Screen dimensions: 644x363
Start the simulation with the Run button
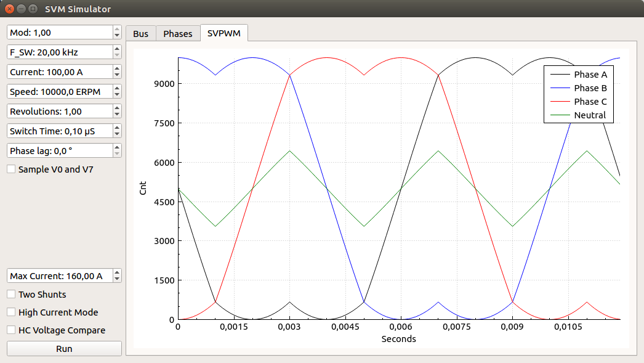coord(63,348)
